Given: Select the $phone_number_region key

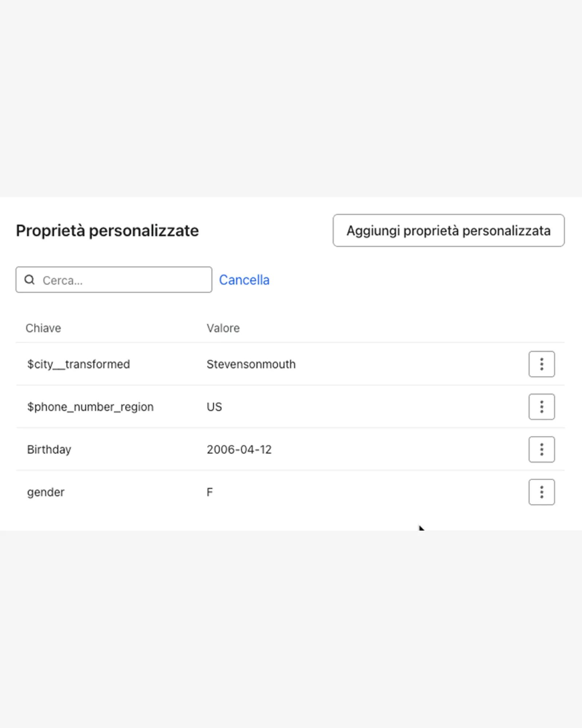Looking at the screenshot, I should tap(90, 407).
